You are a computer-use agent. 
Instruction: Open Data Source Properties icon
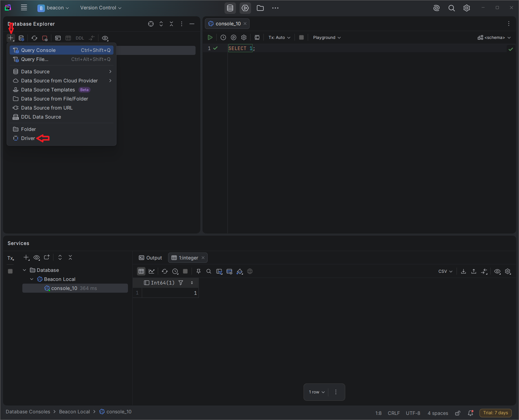coord(21,38)
